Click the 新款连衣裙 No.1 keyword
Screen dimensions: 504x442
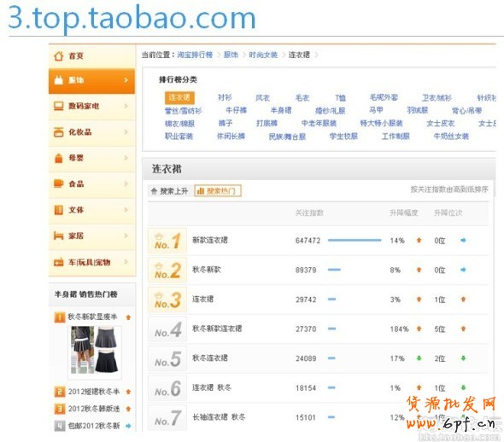(x=210, y=240)
